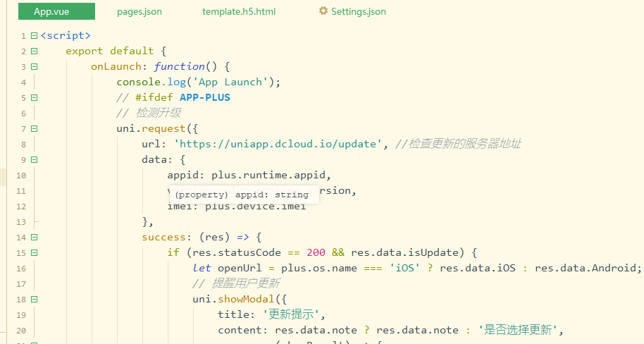Click the appid property tooltip popup
Screen dimensions: 644x344
pyautogui.click(x=242, y=195)
